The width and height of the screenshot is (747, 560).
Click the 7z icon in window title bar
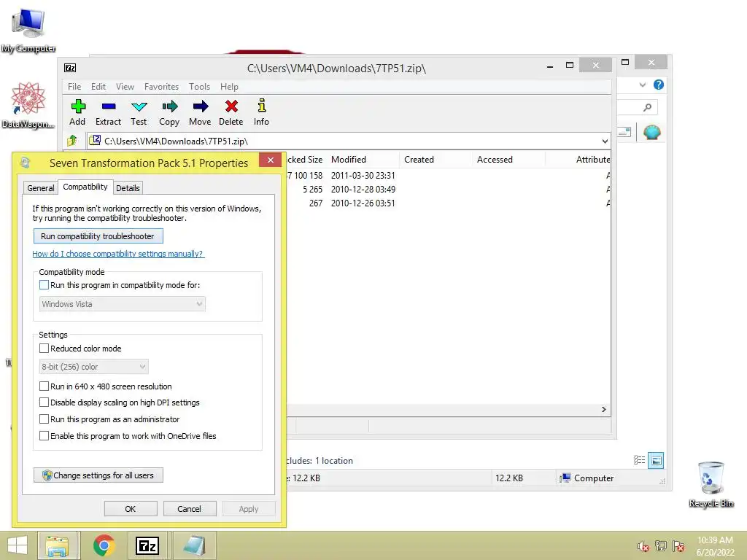[x=70, y=68]
